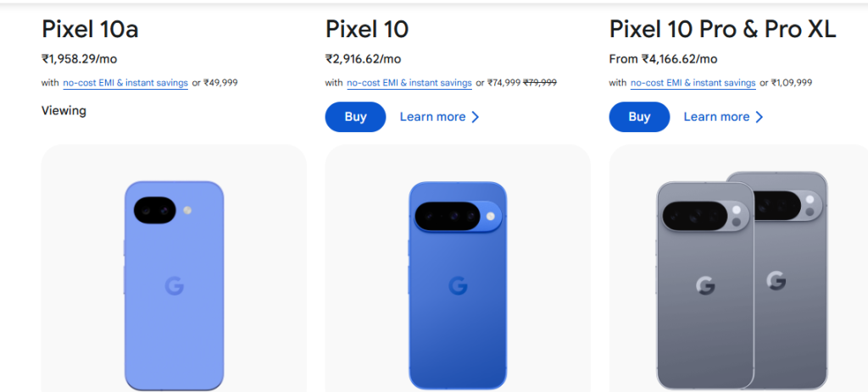Click the light blue Pixel 10a phone image
The width and height of the screenshot is (868, 392).
tap(174, 322)
